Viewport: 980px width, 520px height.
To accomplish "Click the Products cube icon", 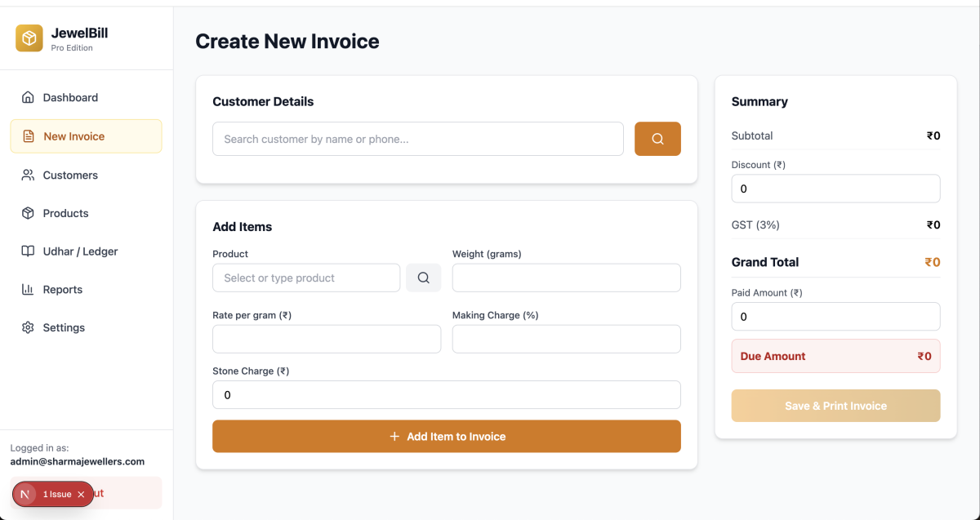I will [x=28, y=213].
